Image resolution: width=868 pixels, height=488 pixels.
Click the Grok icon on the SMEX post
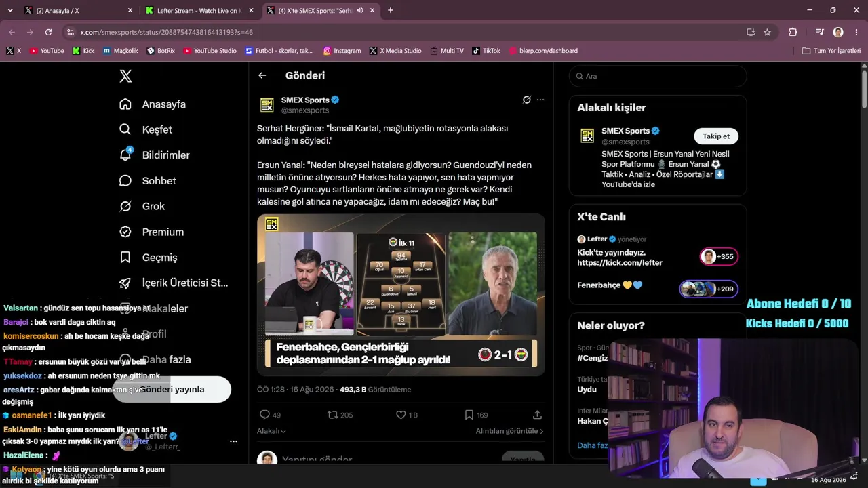click(x=526, y=100)
